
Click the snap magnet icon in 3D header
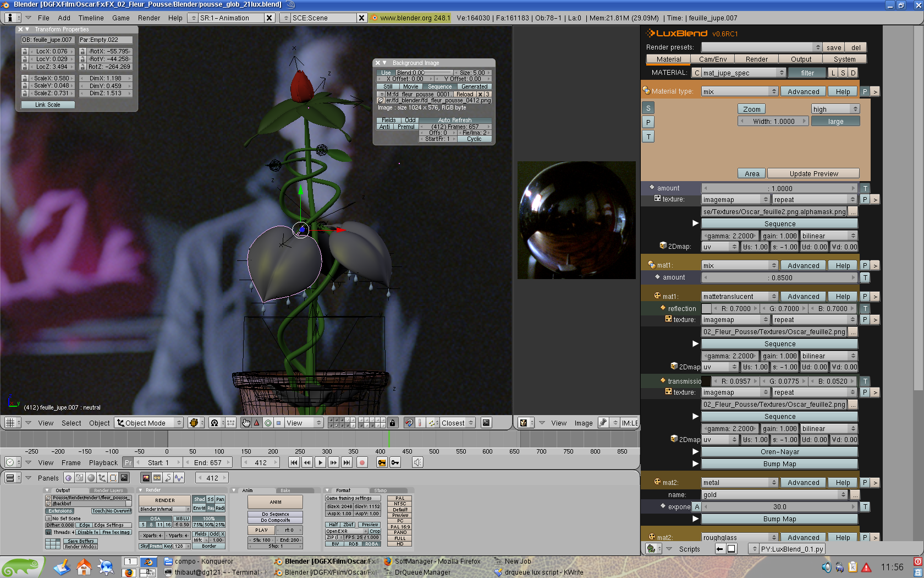(x=409, y=423)
